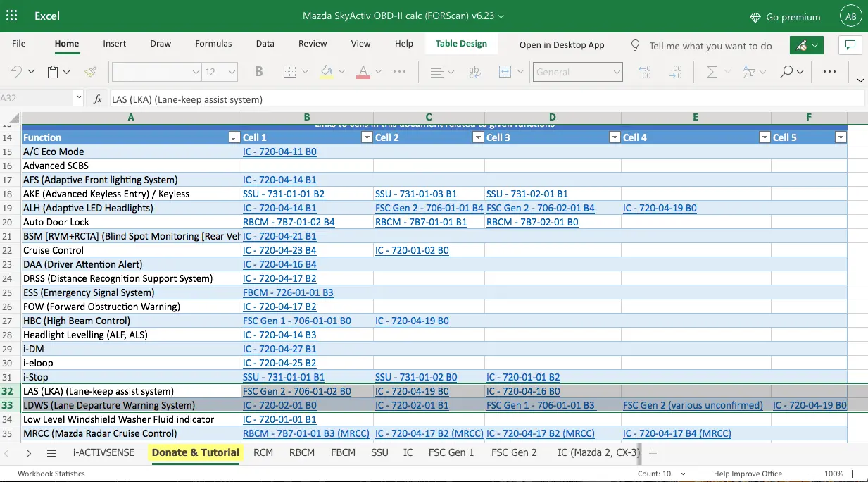Viewport: 868px width, 482px height.
Task: Click the Undo arrow icon
Action: tap(15, 71)
